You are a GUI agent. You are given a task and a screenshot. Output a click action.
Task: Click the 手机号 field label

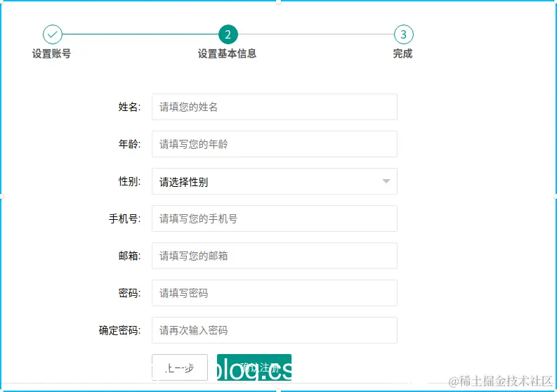(125, 218)
